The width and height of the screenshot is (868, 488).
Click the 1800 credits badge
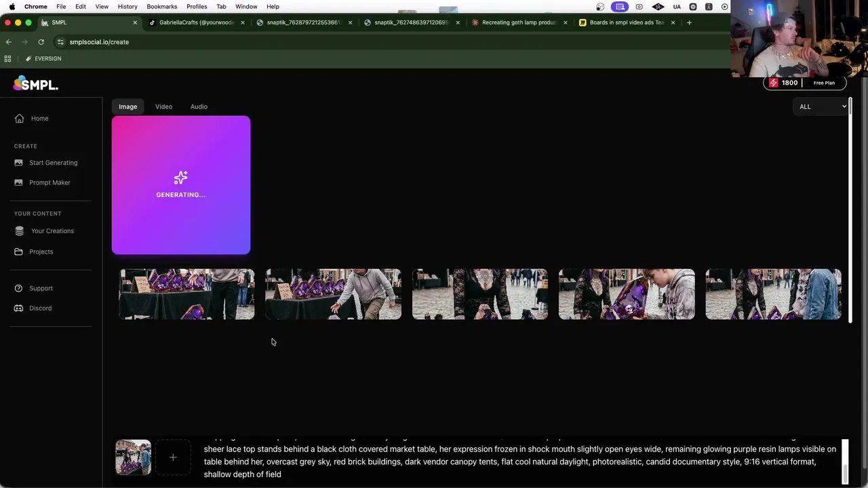pyautogui.click(x=783, y=83)
